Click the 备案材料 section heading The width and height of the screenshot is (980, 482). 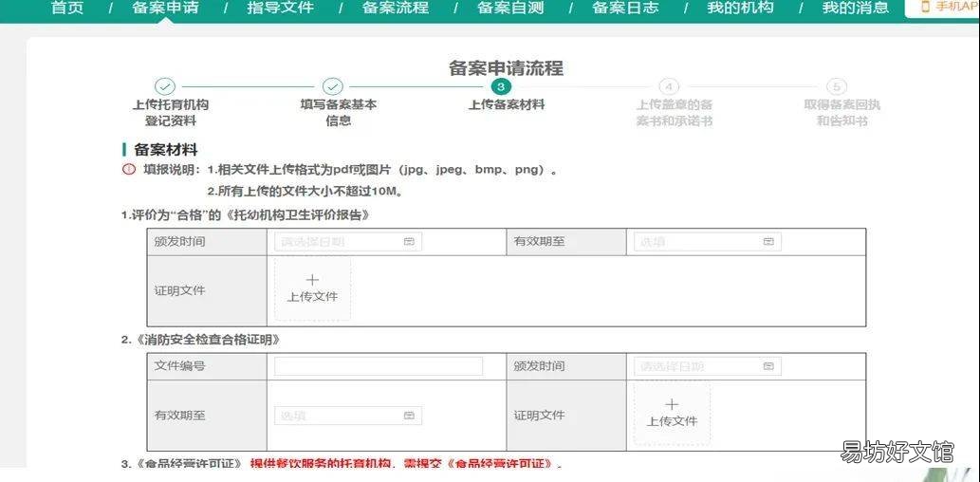166,150
